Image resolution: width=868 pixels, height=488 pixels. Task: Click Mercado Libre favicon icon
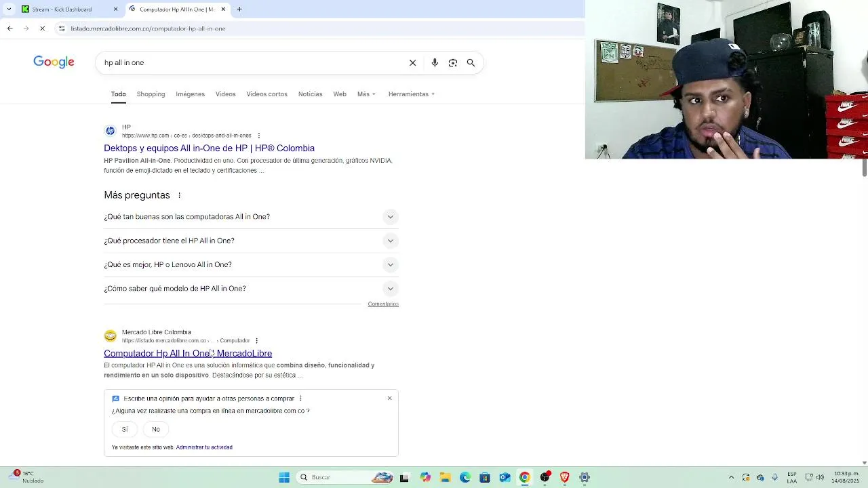(x=110, y=335)
